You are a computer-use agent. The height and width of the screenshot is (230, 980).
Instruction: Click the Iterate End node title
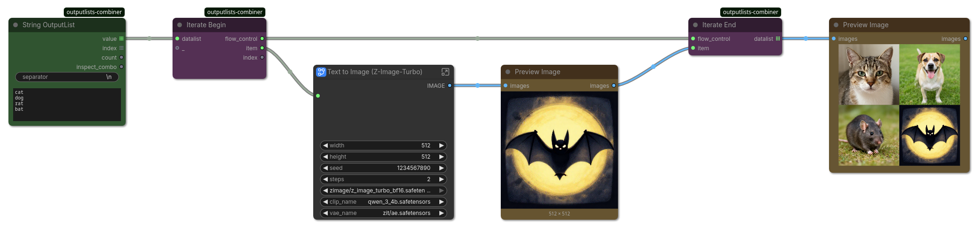[x=719, y=25]
